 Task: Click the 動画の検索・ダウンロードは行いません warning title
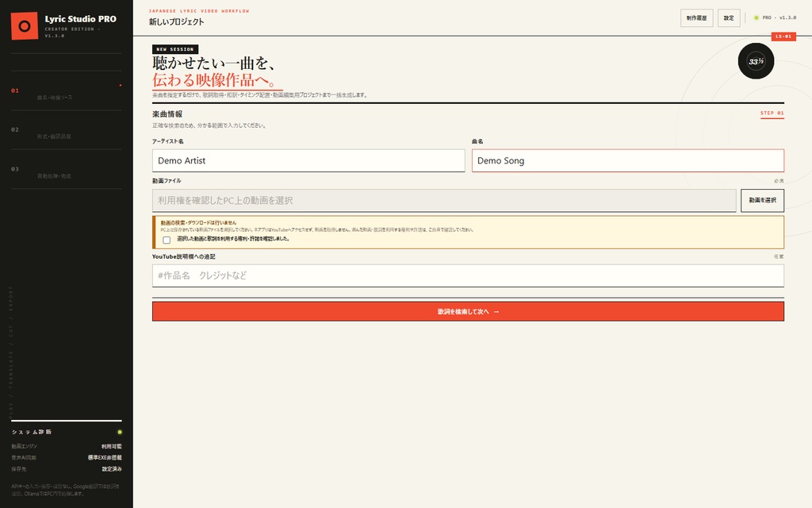point(198,222)
